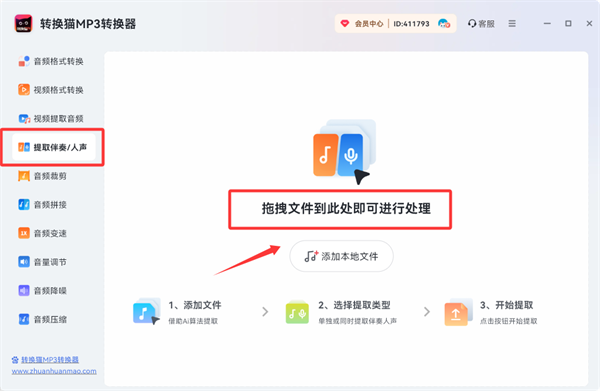The width and height of the screenshot is (600, 391).
Task: Contact 客服 customer service
Action: click(481, 24)
